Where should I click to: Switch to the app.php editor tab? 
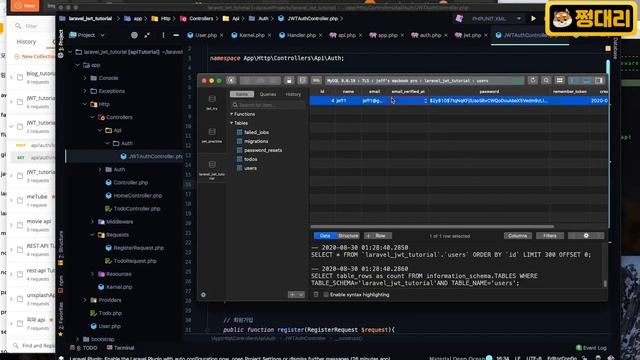[x=387, y=36]
